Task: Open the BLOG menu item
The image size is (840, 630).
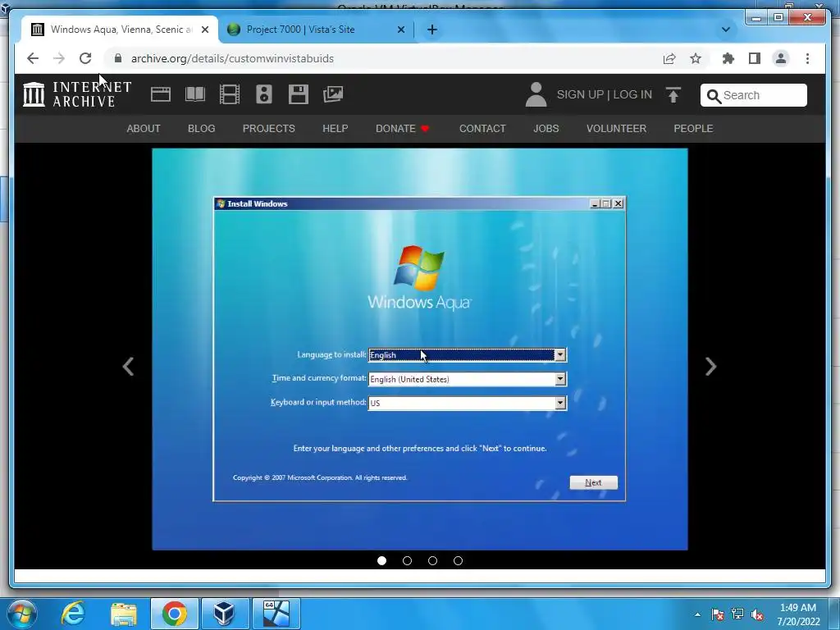Action: point(202,129)
